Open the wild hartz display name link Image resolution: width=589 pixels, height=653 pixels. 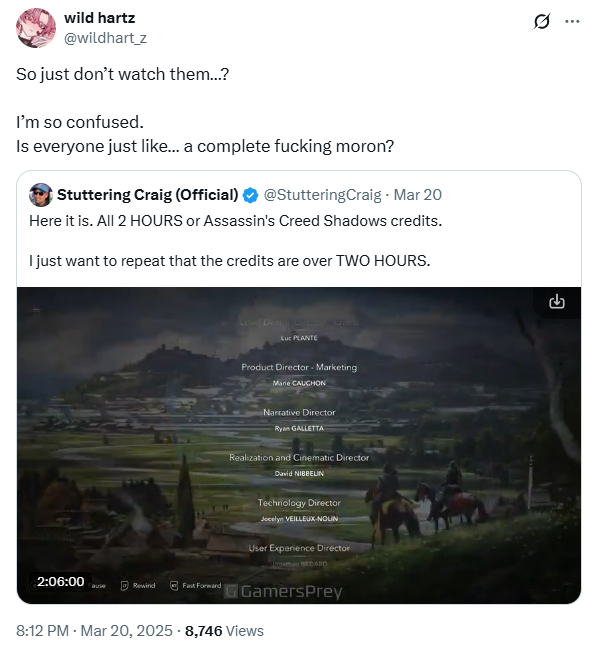coord(100,18)
